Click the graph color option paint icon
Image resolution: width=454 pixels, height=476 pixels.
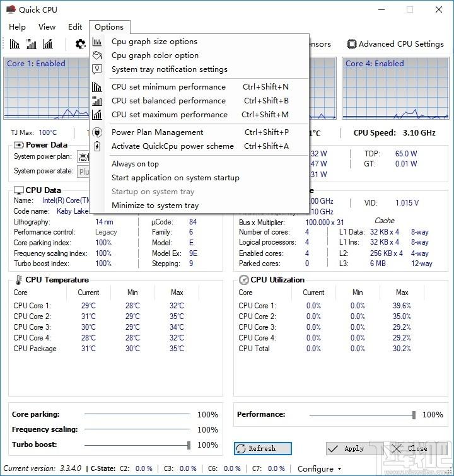97,55
